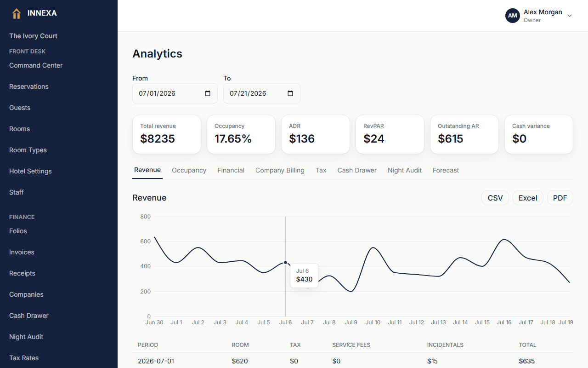
Task: Export the revenue report as CSV
Action: click(x=495, y=198)
